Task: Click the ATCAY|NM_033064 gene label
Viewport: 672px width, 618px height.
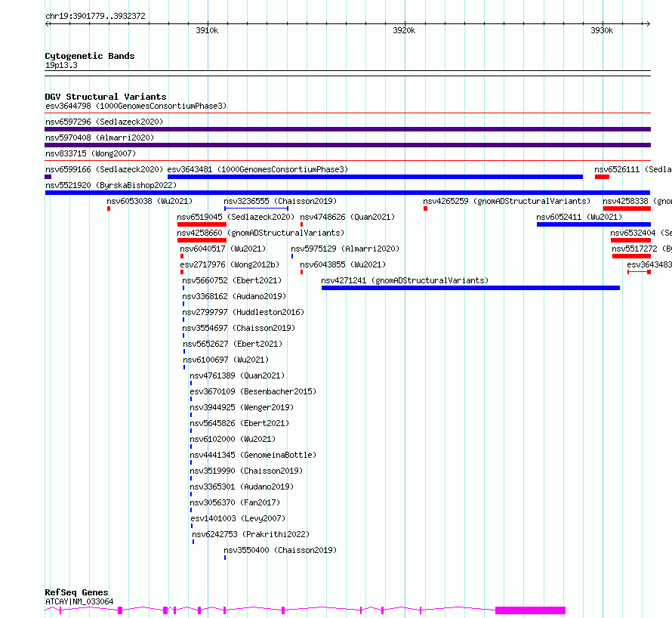Action: (x=79, y=601)
